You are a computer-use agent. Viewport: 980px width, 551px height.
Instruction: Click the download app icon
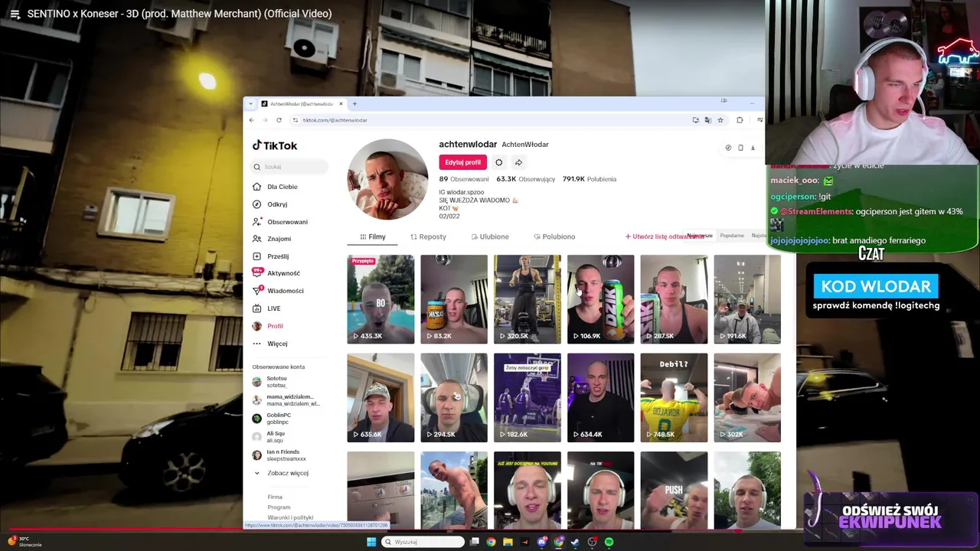click(x=753, y=148)
